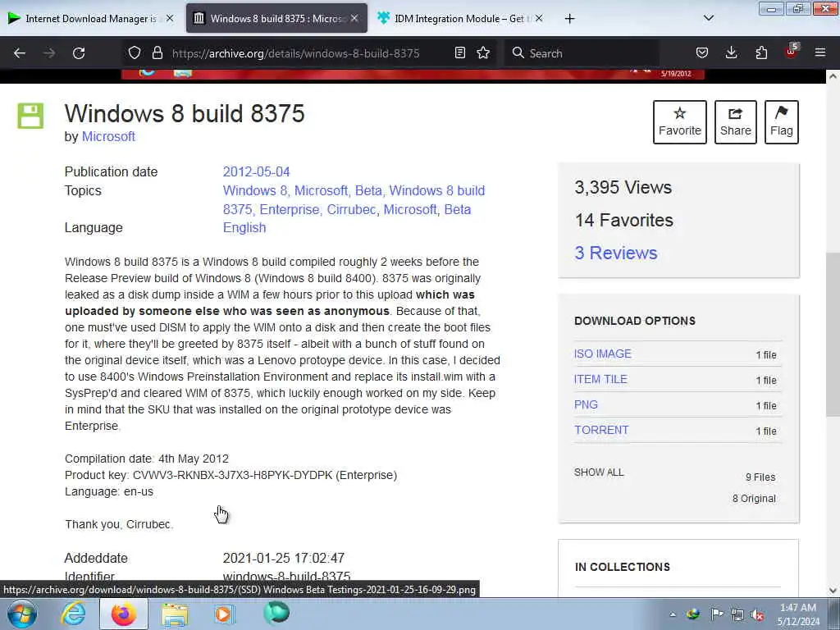Open publication date 2012-05-04 link
Screen dimensions: 840x630
(x=256, y=172)
